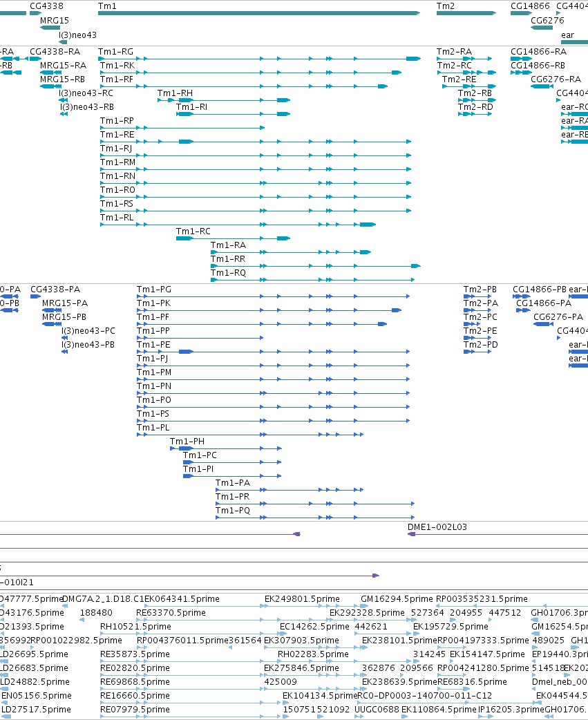Click cDNA RH02283.5prime

coord(313,654)
